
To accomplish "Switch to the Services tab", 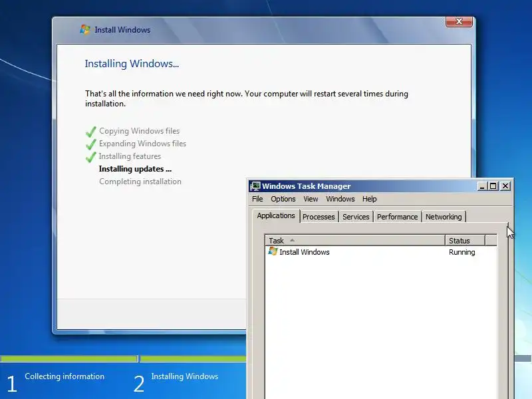I will (x=356, y=217).
